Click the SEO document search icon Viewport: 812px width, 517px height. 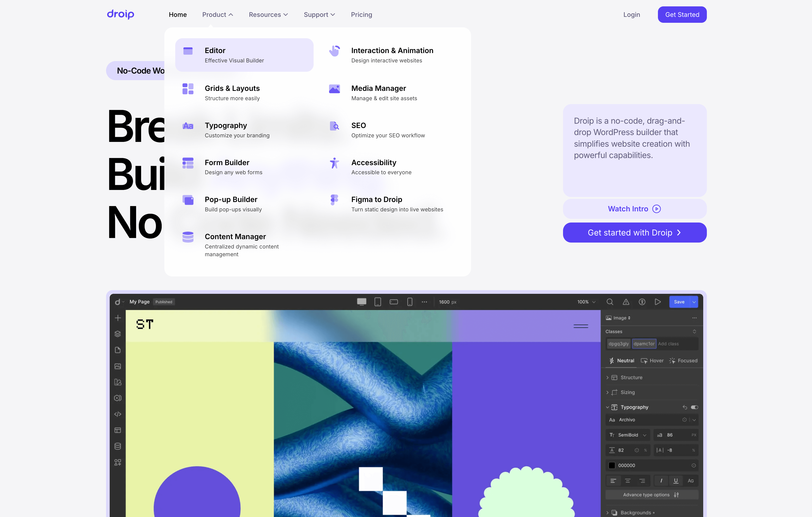point(334,126)
